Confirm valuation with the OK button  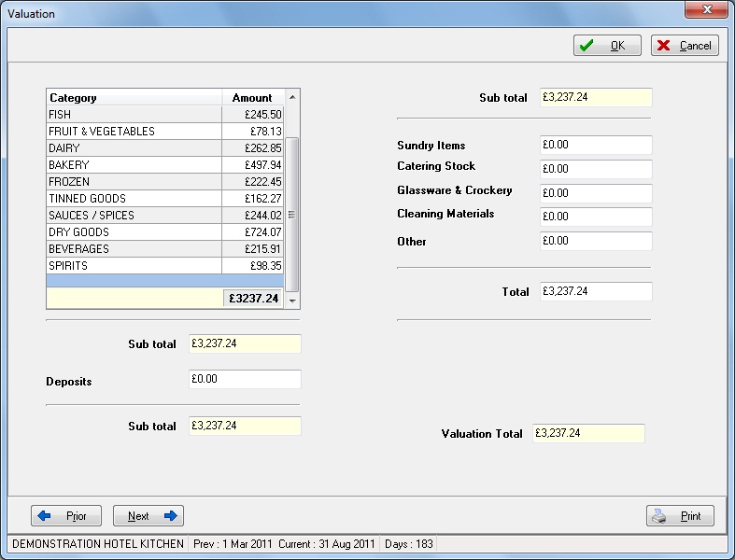pos(607,46)
